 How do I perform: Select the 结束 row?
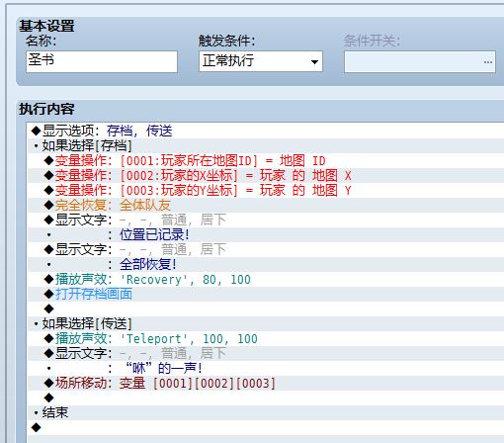click(266, 412)
